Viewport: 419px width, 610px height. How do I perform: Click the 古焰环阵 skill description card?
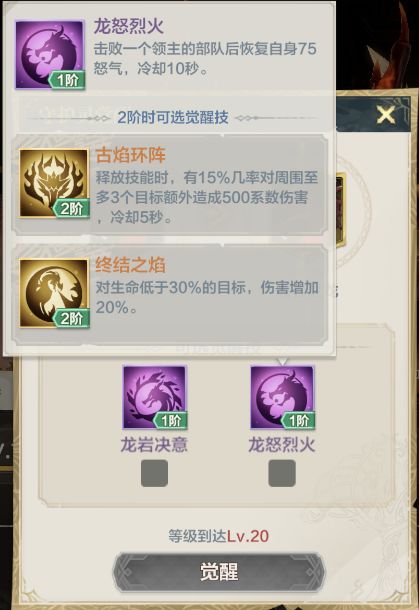pyautogui.click(x=170, y=184)
